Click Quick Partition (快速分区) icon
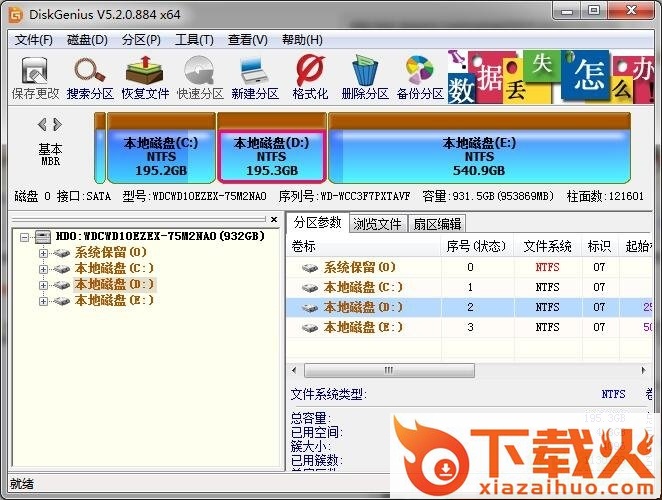This screenshot has width=662, height=500. pos(200,78)
